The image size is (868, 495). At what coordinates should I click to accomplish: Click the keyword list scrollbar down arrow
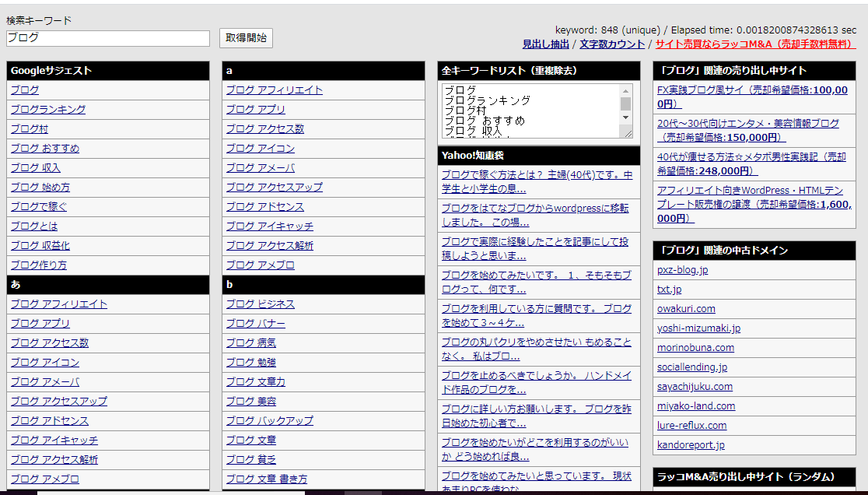coord(625,118)
